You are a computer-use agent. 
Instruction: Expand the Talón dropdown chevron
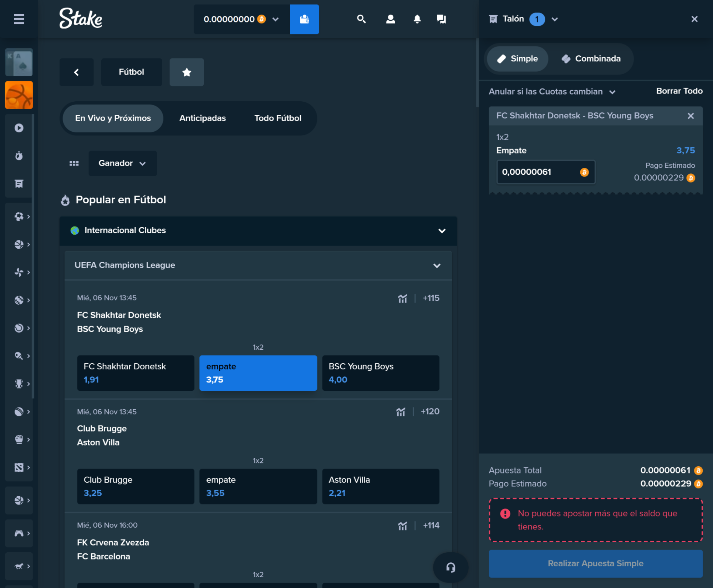click(554, 19)
